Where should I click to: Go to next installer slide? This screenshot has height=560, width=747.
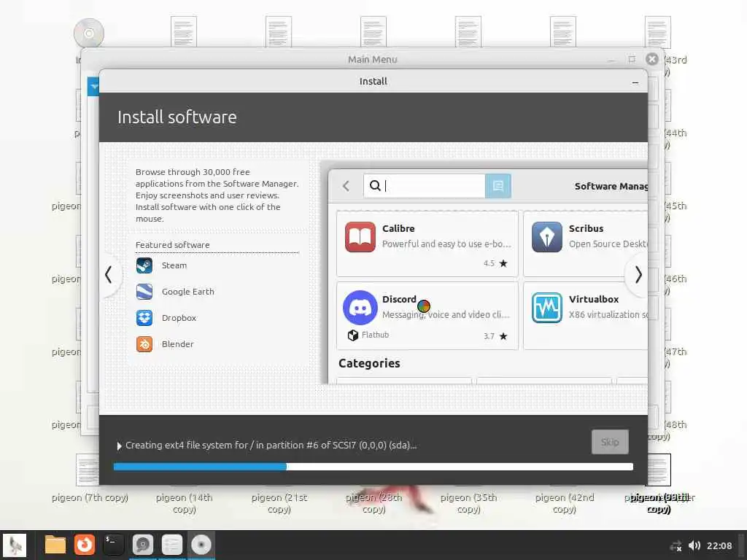638,274
